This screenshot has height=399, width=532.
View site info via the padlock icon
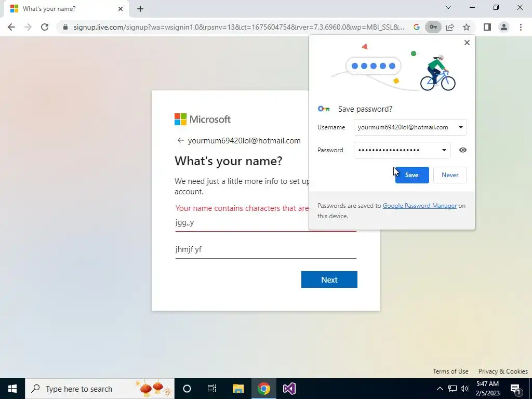click(x=65, y=27)
